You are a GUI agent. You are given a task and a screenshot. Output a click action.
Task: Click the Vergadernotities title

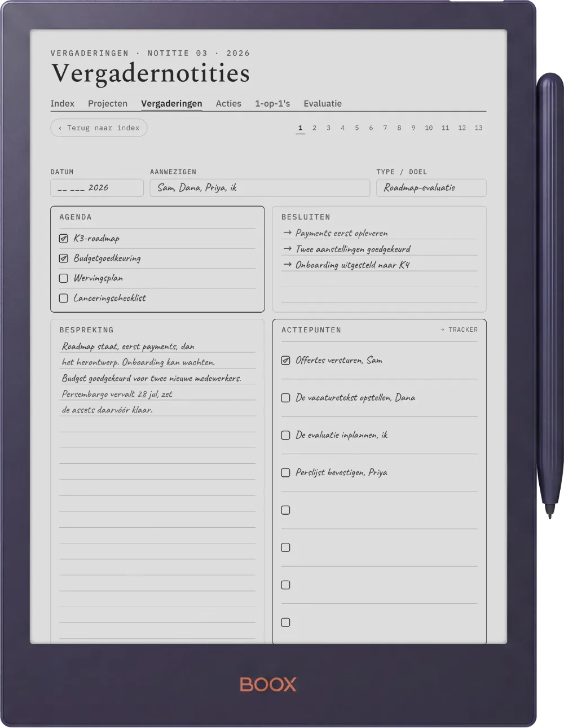[x=151, y=73]
